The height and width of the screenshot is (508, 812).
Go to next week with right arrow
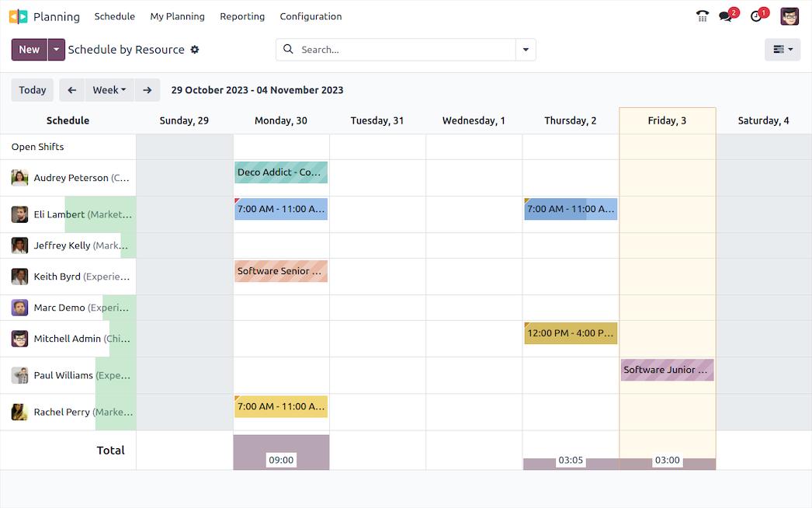pos(147,90)
